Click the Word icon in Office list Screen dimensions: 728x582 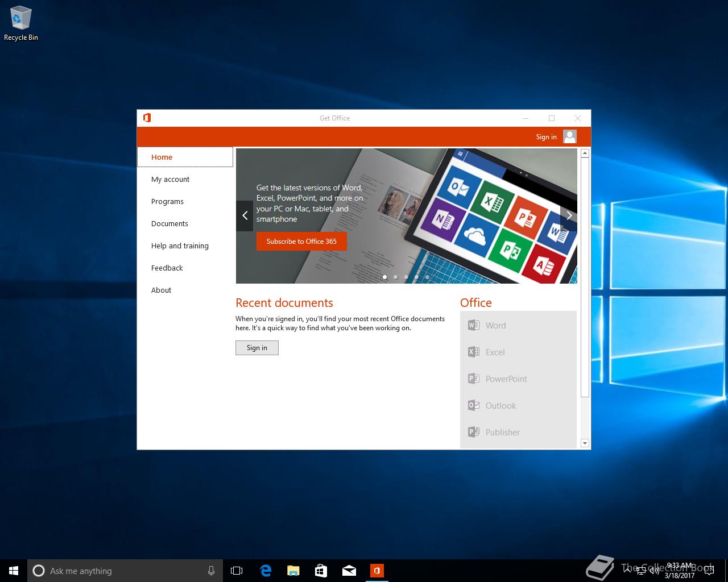pos(473,325)
